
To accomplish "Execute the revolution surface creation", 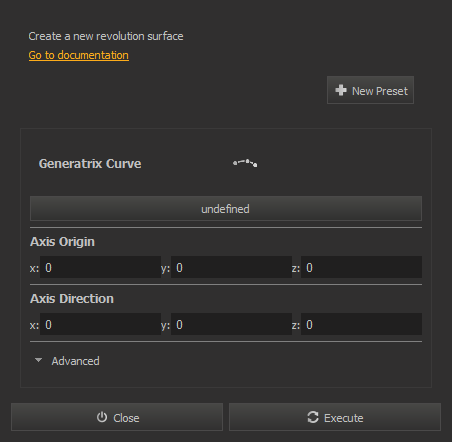I will point(335,417).
